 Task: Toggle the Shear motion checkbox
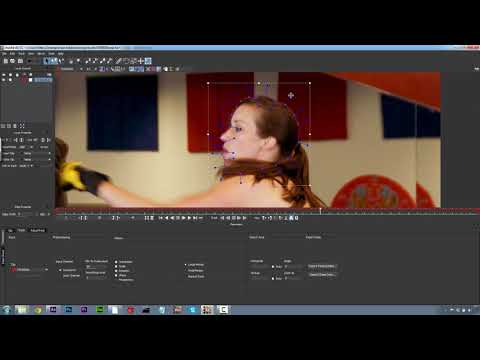pyautogui.click(x=116, y=275)
